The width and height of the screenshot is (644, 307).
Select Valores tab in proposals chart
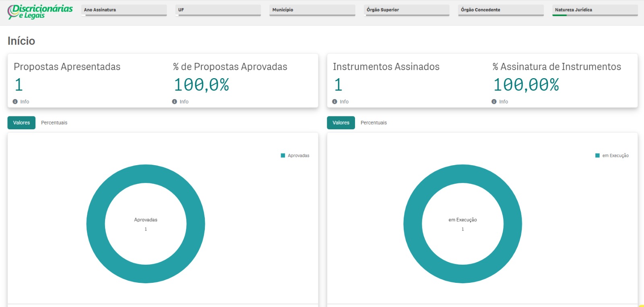(21, 123)
